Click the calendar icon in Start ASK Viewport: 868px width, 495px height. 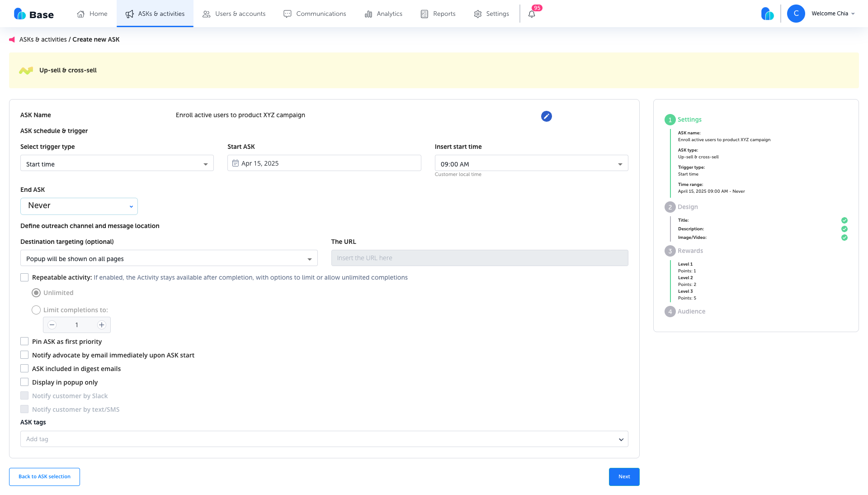click(236, 163)
